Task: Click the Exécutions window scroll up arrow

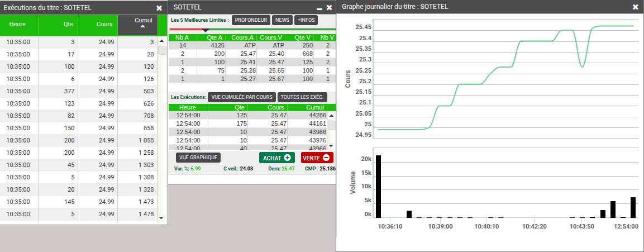Action: [161, 41]
